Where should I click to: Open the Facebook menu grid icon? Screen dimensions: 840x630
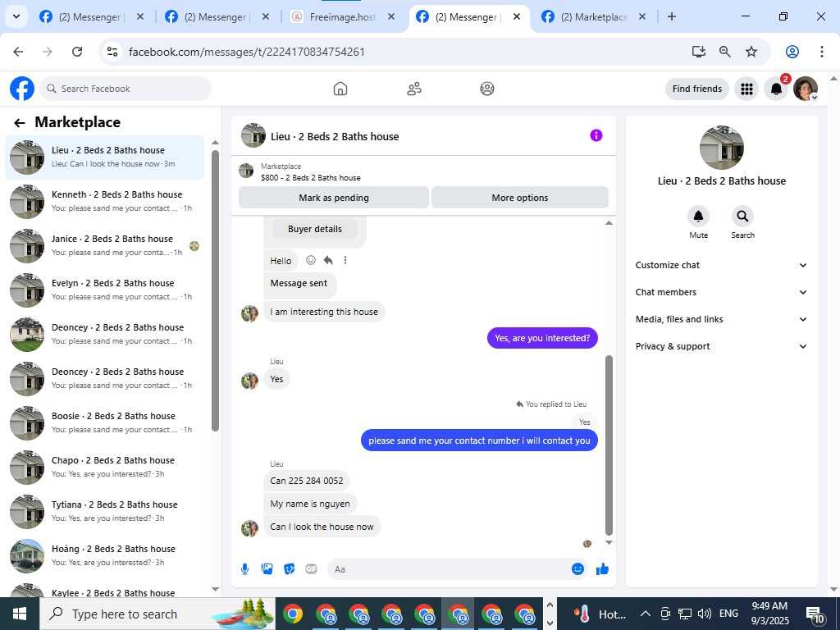(x=746, y=89)
